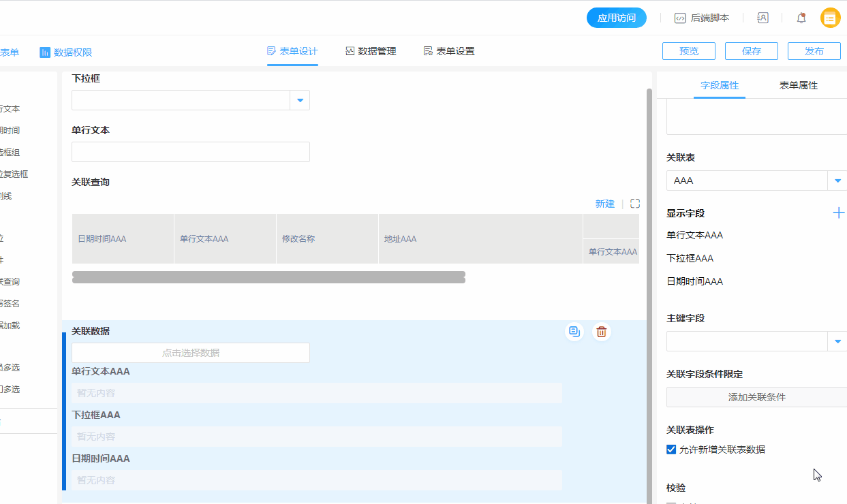Expand the 下拉框 dropdown in form canvas
The height and width of the screenshot is (504, 847).
[300, 100]
